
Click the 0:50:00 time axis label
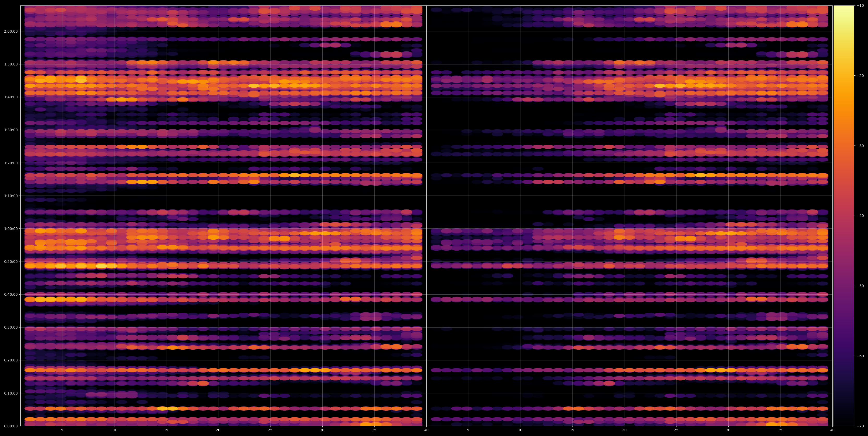click(11, 262)
